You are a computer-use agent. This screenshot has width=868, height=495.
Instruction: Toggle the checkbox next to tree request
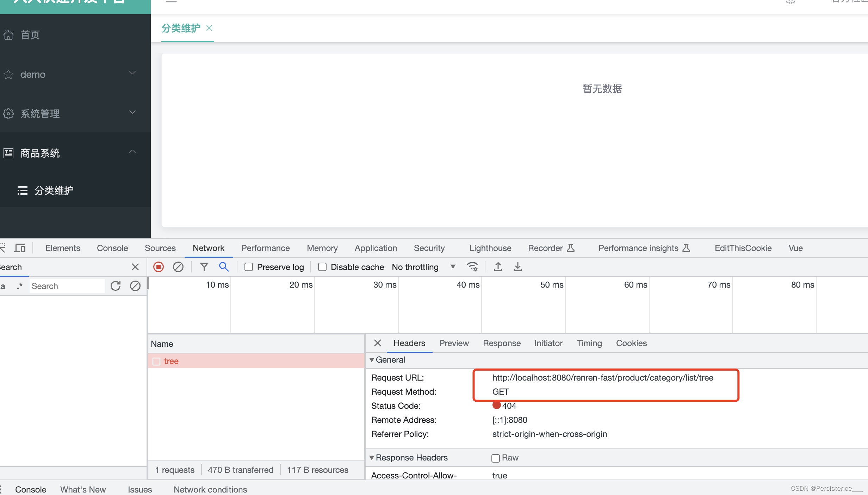pos(156,362)
